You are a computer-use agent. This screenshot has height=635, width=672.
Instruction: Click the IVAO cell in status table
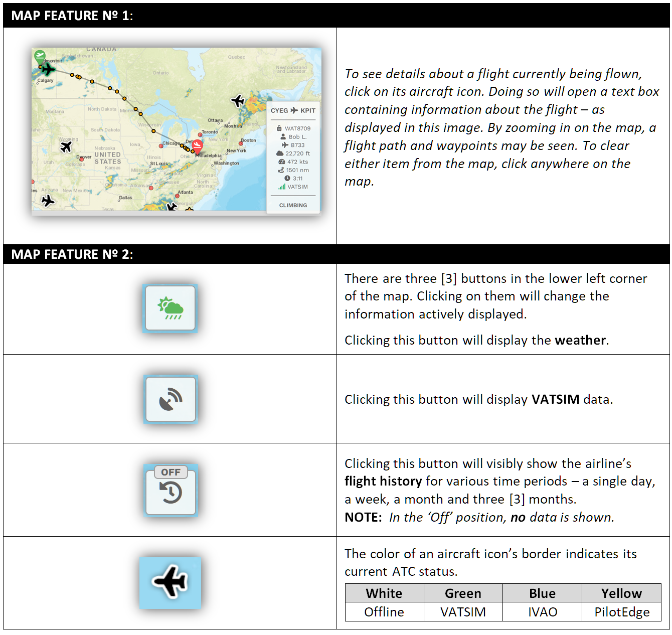[x=542, y=611]
